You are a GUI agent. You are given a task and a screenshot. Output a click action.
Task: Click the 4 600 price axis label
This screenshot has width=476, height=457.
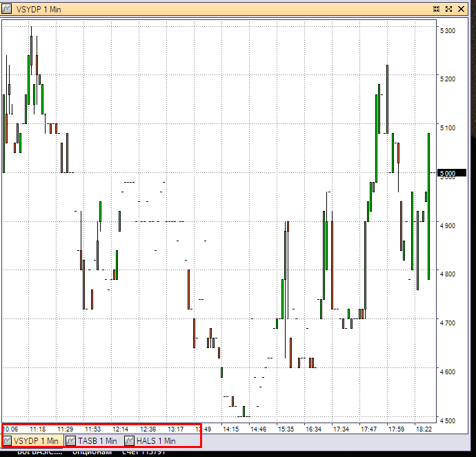448,372
